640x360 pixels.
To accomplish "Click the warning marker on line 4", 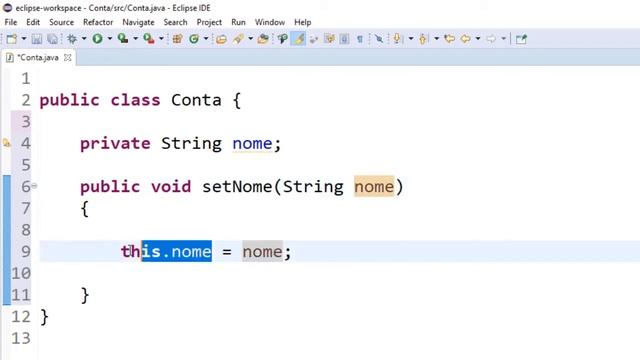I will click(x=6, y=143).
